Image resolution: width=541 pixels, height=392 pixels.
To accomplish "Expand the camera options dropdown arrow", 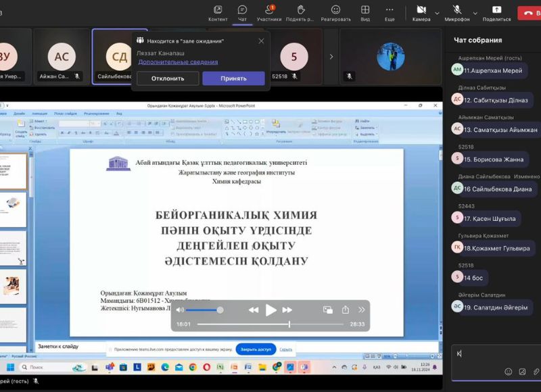I will tap(437, 13).
